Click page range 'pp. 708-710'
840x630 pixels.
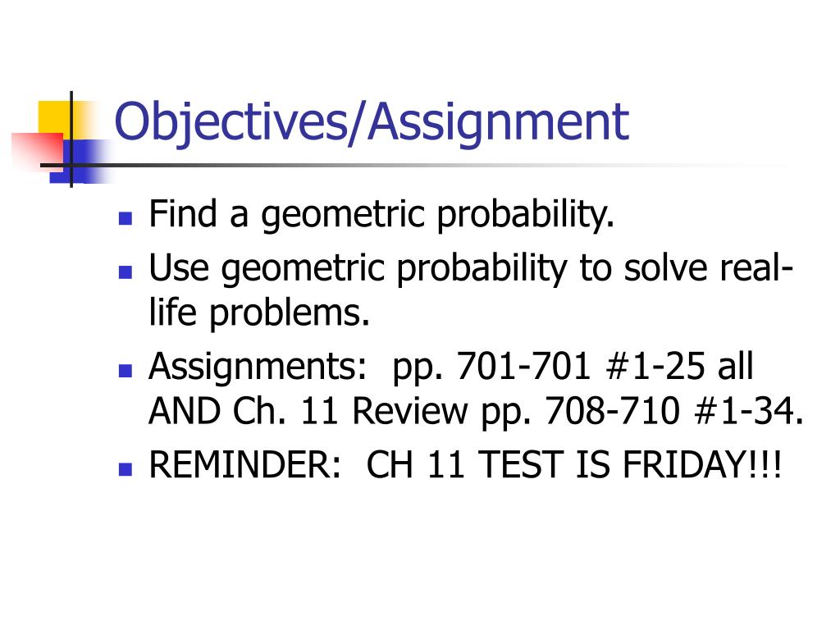tap(581, 413)
